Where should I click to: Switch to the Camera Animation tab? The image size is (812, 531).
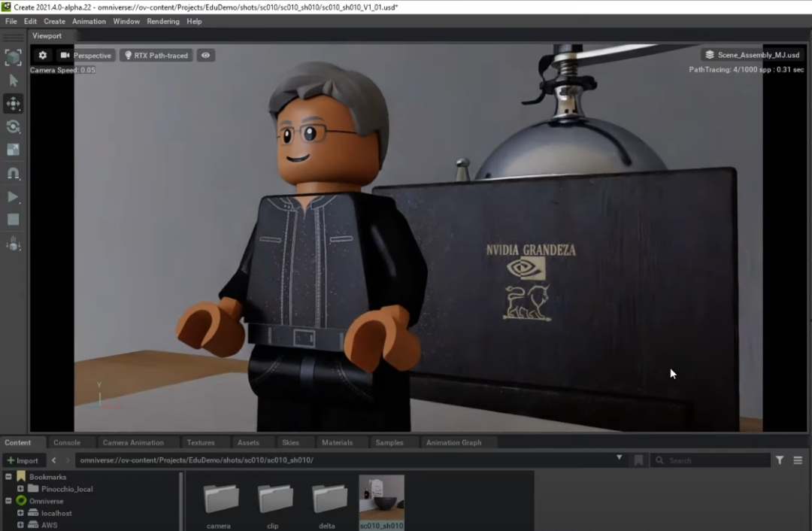[133, 442]
